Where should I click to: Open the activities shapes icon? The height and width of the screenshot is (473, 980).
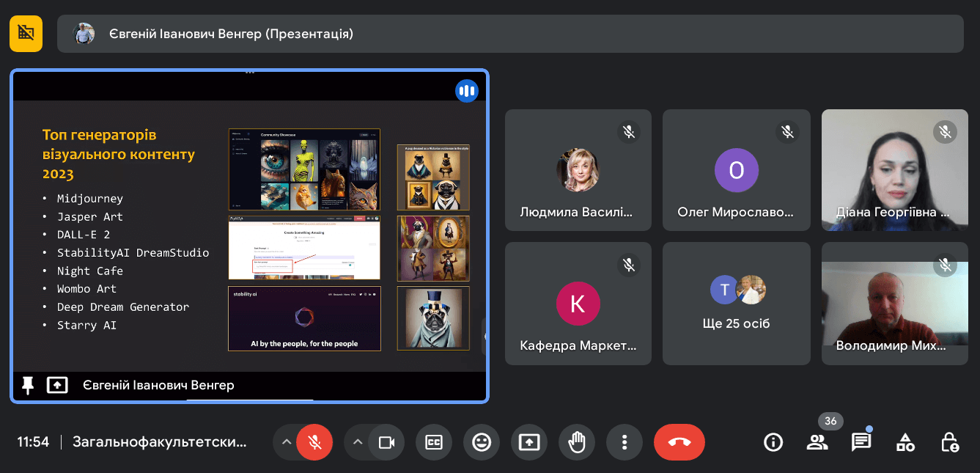pyautogui.click(x=905, y=442)
